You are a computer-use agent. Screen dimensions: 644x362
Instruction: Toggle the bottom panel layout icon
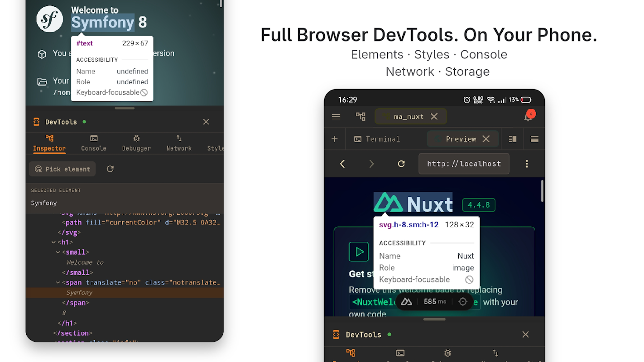pyautogui.click(x=534, y=139)
